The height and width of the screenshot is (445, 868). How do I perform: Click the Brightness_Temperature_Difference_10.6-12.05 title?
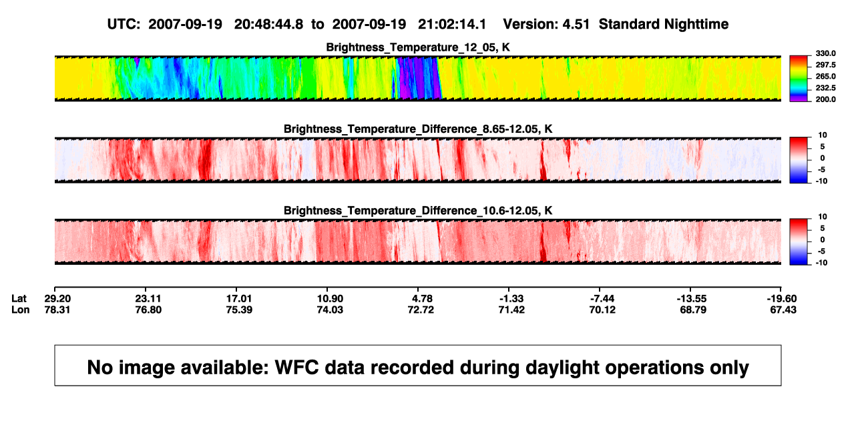click(418, 211)
